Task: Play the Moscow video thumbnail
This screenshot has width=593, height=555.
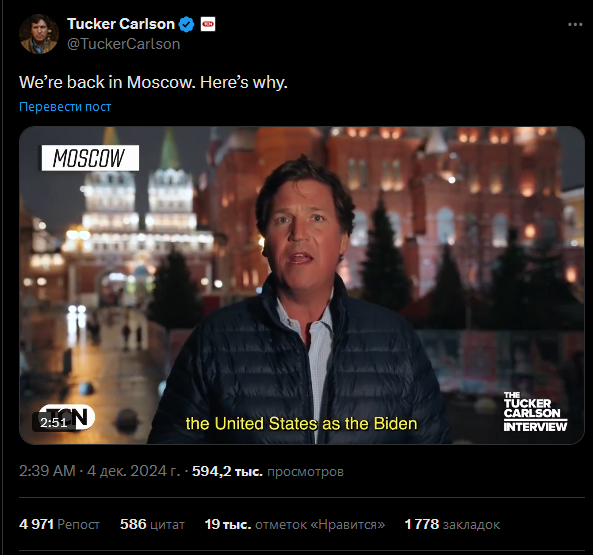Action: tap(302, 285)
